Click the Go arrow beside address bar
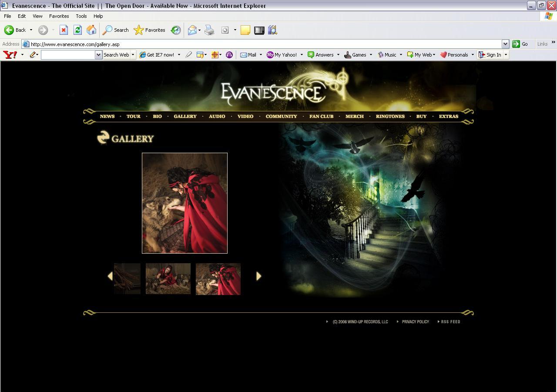Viewport: 557px width, 392px height. click(520, 44)
